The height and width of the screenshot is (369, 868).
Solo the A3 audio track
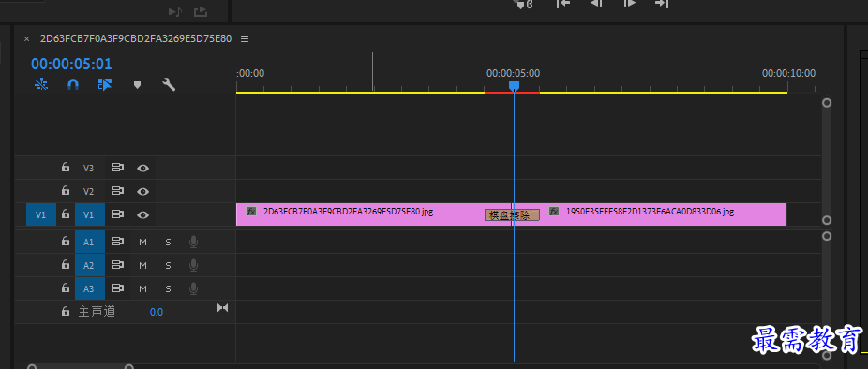coord(168,288)
